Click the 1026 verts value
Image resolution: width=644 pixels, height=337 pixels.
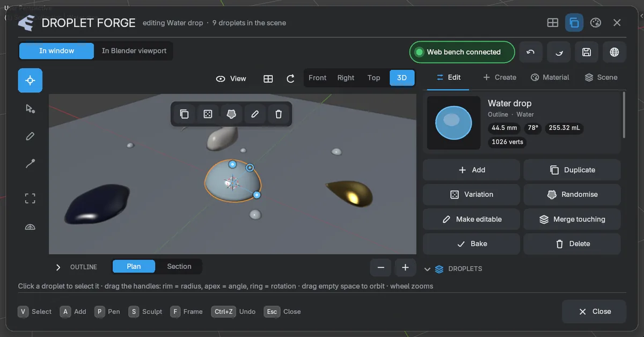(508, 142)
